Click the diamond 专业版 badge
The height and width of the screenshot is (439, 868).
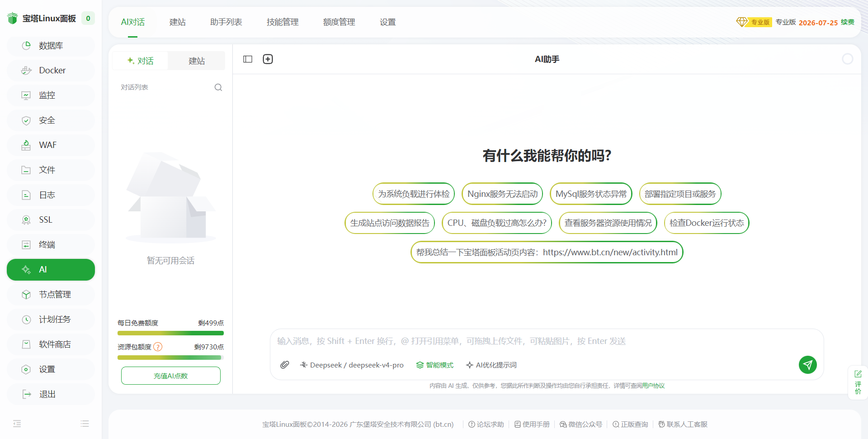754,22
